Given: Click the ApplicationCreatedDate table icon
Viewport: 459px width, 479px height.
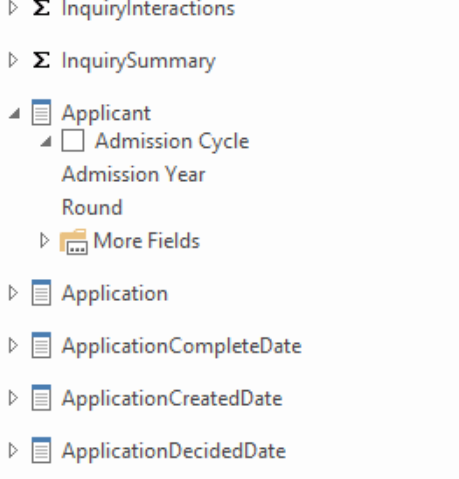Looking at the screenshot, I should [x=41, y=397].
